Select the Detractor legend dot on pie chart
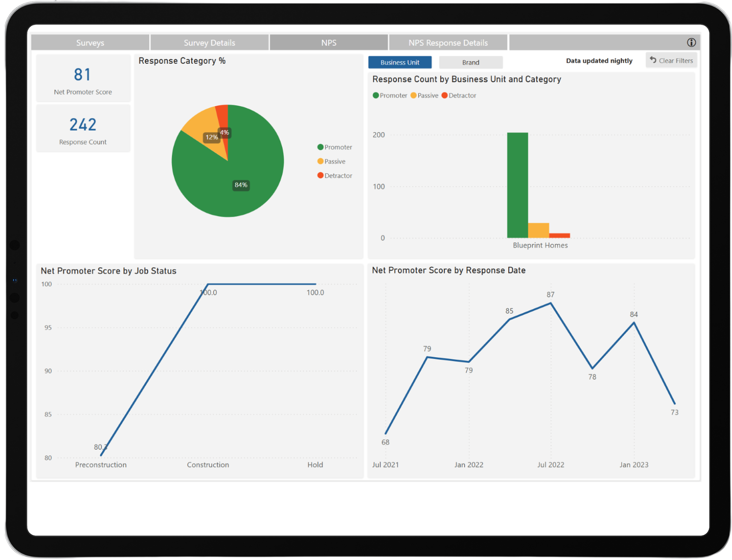This screenshot has height=560, width=732. click(320, 175)
